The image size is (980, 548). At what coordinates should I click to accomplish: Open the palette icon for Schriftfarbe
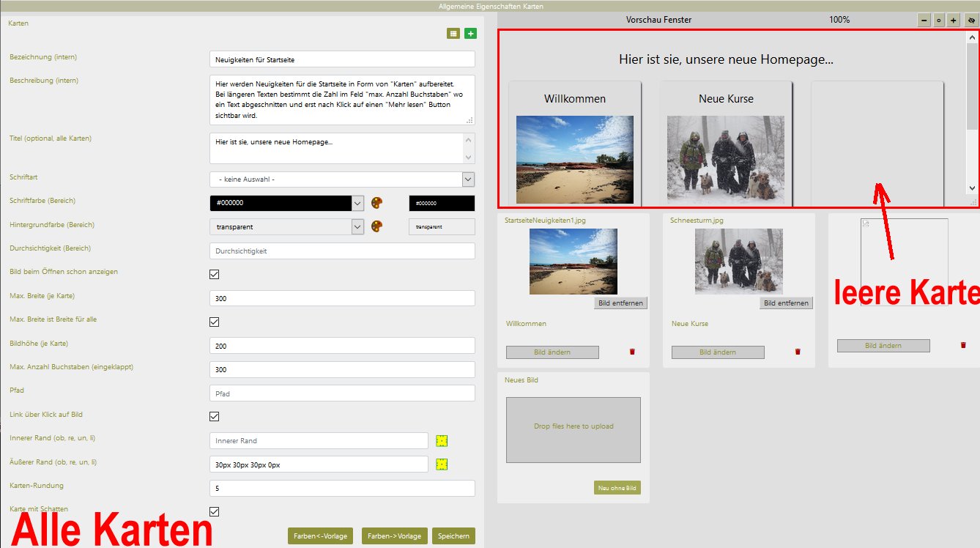(377, 203)
